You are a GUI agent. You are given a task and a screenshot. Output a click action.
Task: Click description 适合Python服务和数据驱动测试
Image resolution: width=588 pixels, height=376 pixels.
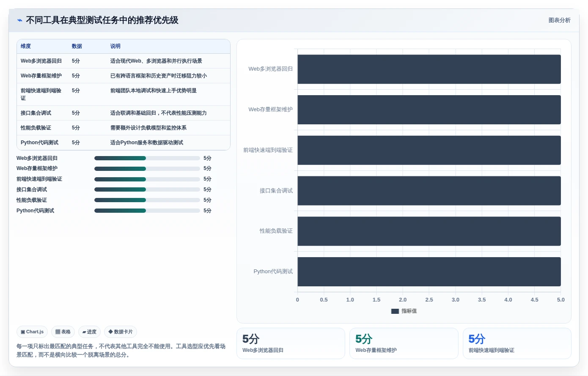tap(147, 143)
